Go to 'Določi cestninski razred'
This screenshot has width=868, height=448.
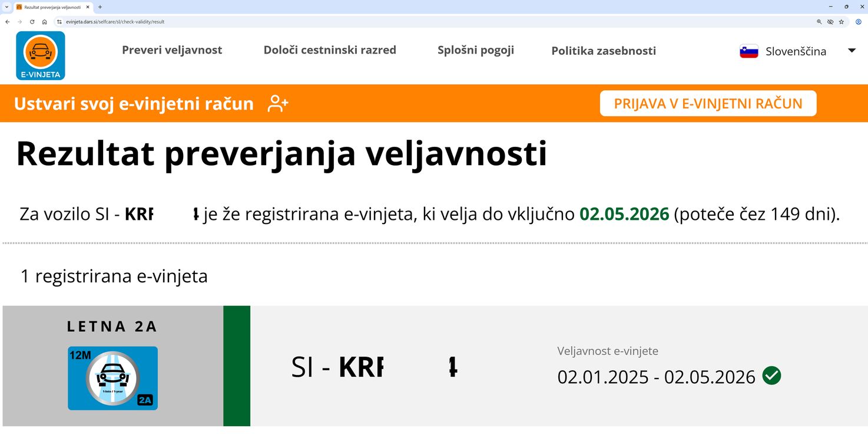pyautogui.click(x=330, y=50)
